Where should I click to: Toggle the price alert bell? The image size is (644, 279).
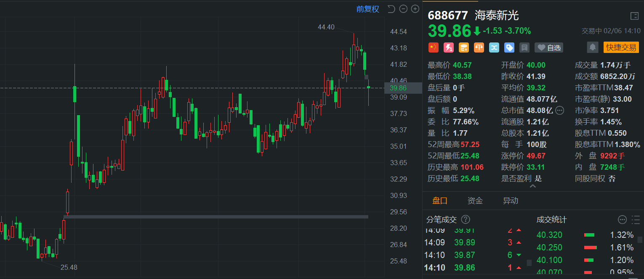[x=593, y=47]
